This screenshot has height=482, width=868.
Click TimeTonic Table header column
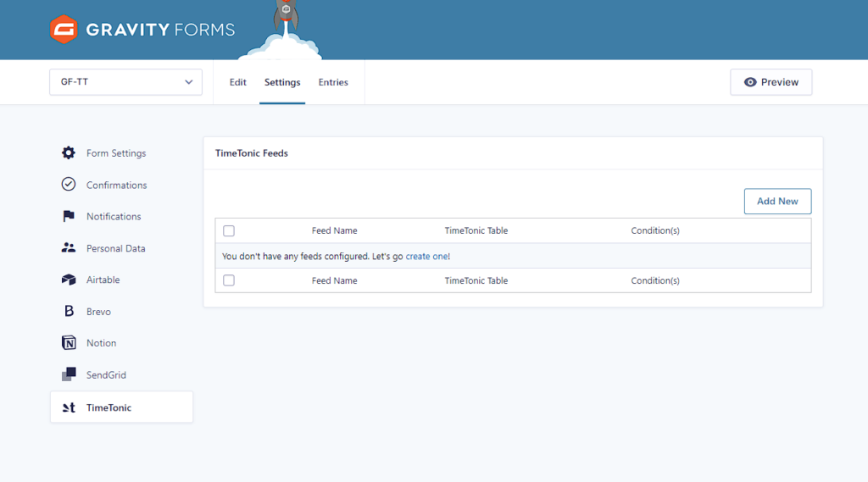point(476,230)
